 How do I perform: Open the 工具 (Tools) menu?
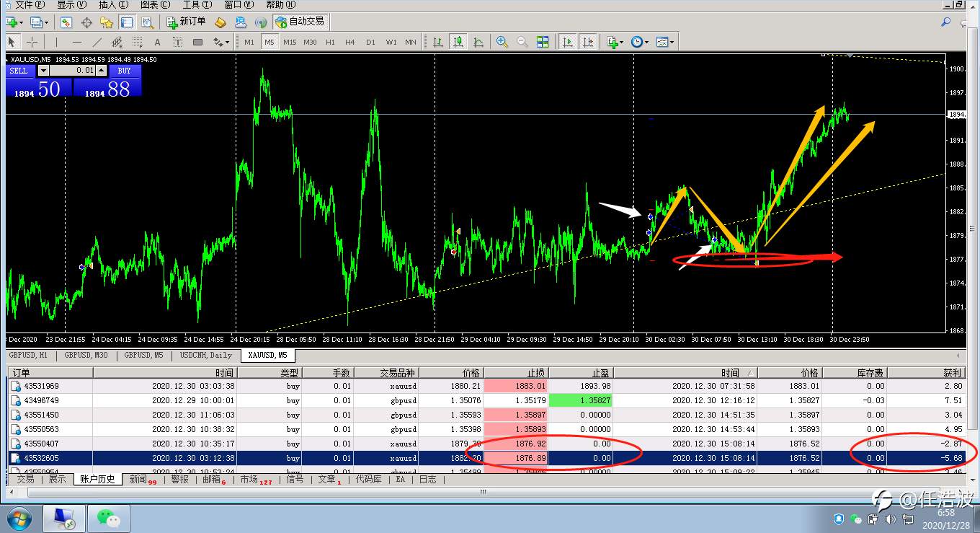pos(197,5)
